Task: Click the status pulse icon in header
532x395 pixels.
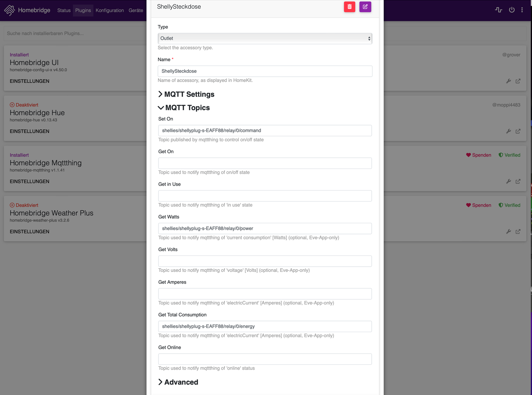Action: pyautogui.click(x=498, y=10)
